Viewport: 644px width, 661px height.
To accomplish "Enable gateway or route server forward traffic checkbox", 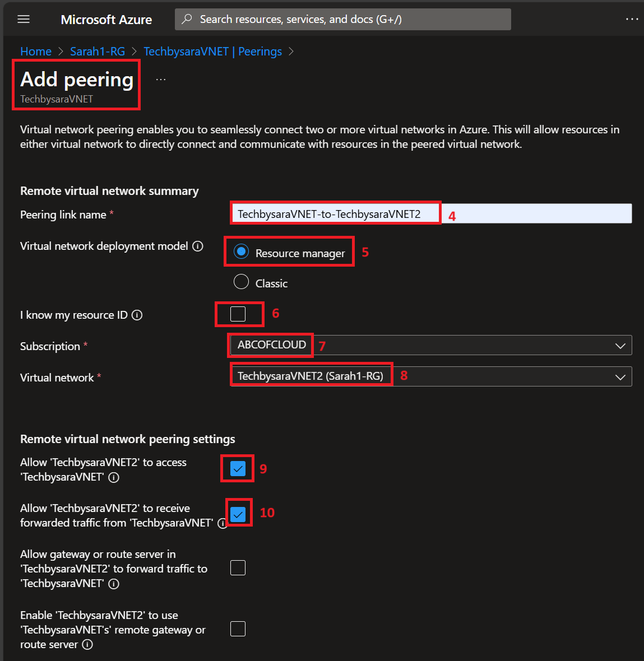I will 238,568.
